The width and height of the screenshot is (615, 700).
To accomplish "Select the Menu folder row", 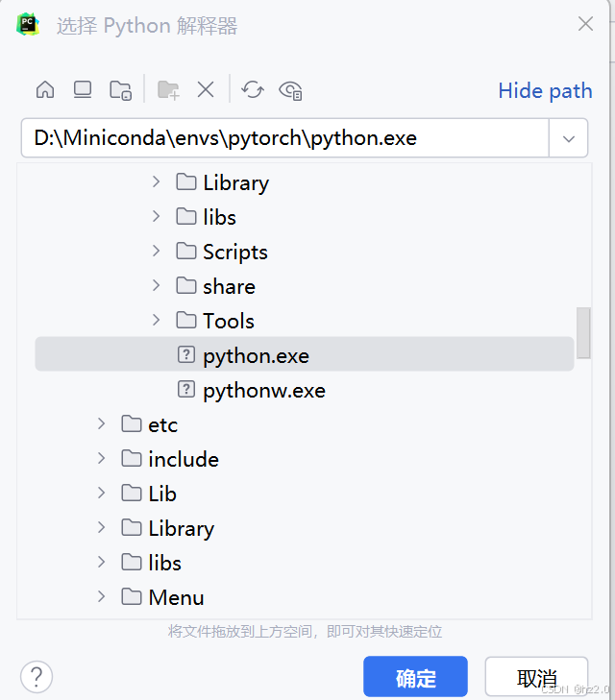I will tap(305, 596).
